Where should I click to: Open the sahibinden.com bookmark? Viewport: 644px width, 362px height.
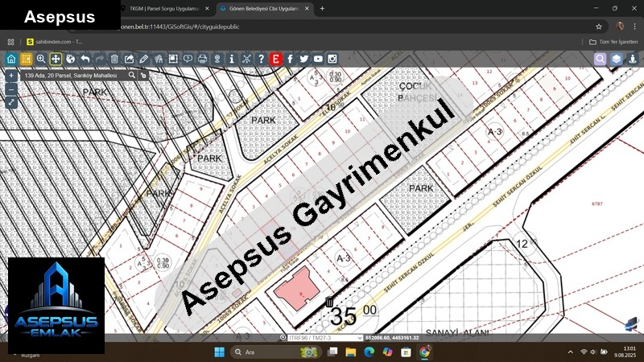54,41
